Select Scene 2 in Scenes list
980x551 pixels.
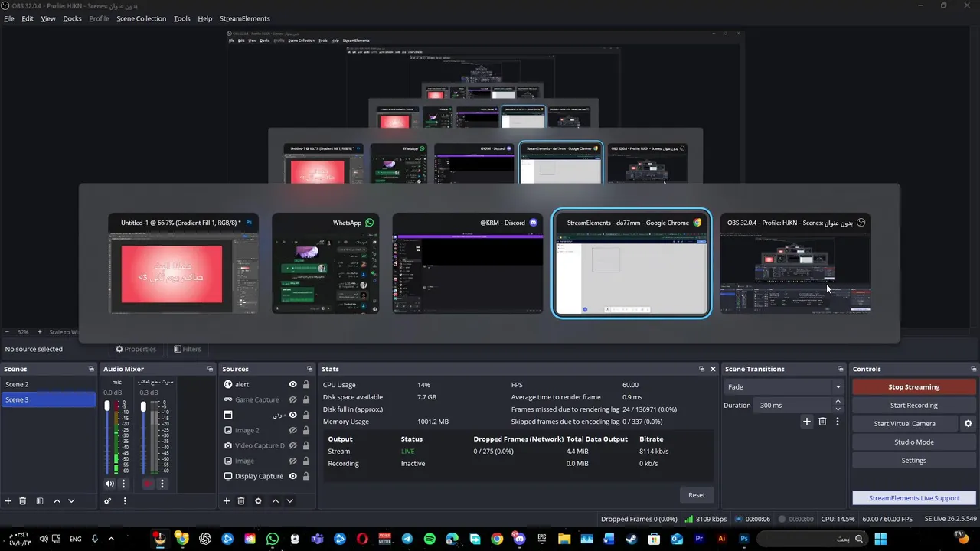[x=48, y=384]
